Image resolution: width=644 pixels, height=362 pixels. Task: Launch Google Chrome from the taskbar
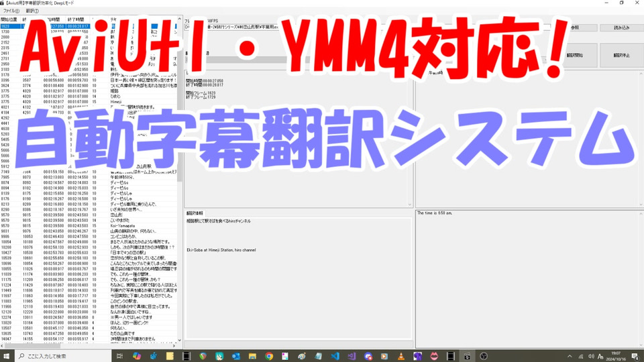[x=268, y=356]
